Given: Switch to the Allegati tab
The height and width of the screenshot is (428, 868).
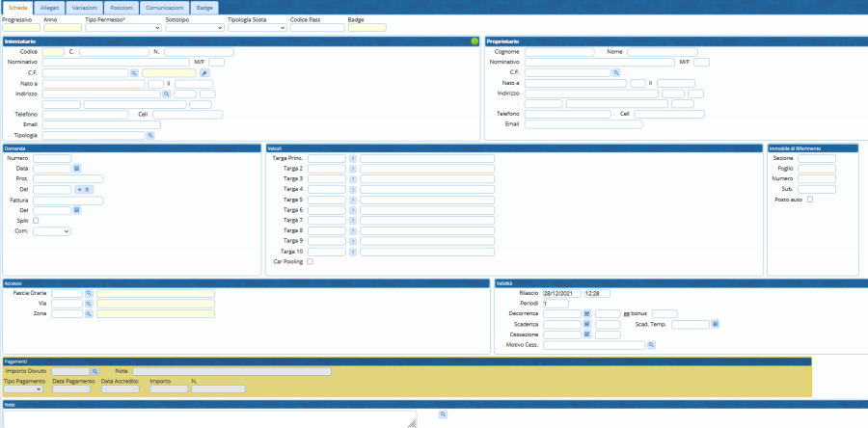Looking at the screenshot, I should point(50,7).
